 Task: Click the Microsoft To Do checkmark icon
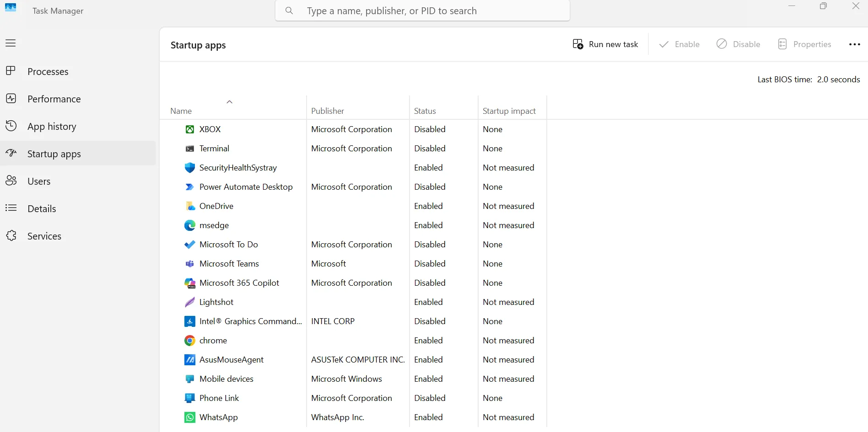190,245
